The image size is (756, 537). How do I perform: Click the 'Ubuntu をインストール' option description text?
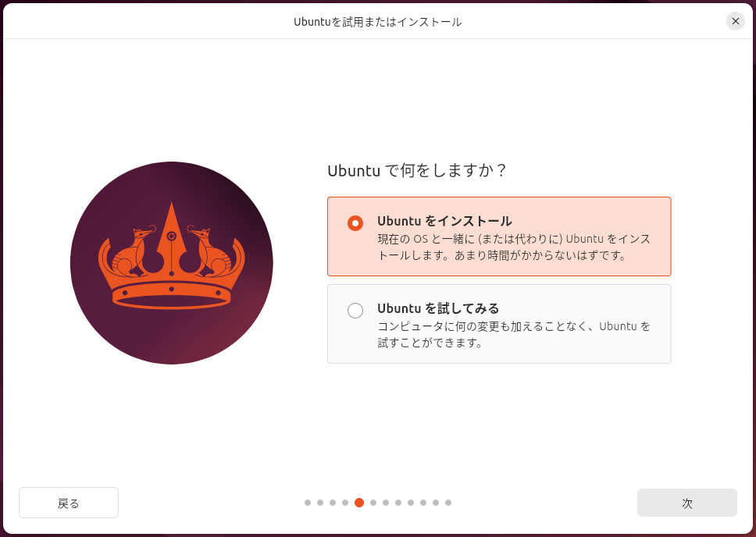click(x=514, y=247)
